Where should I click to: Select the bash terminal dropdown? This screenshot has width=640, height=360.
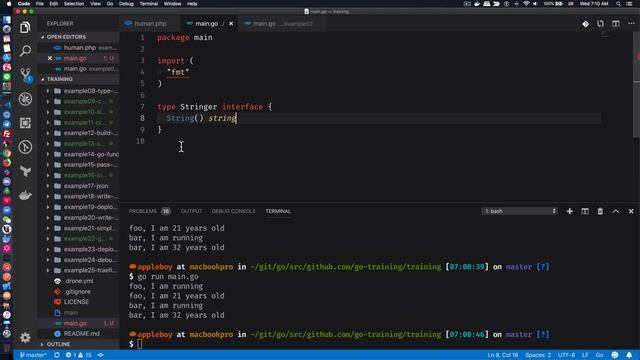(x=519, y=211)
